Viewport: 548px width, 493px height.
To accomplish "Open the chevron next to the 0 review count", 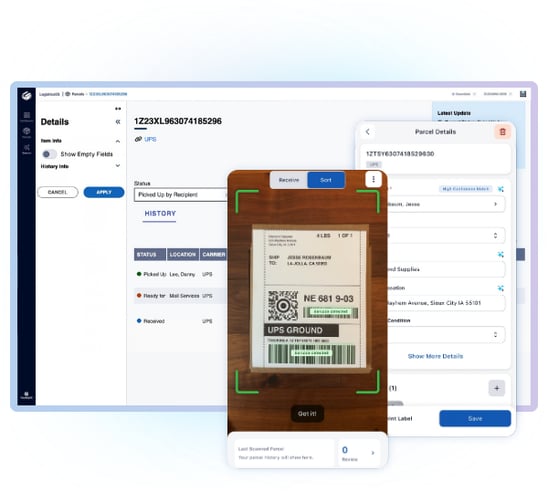I will pyautogui.click(x=373, y=452).
